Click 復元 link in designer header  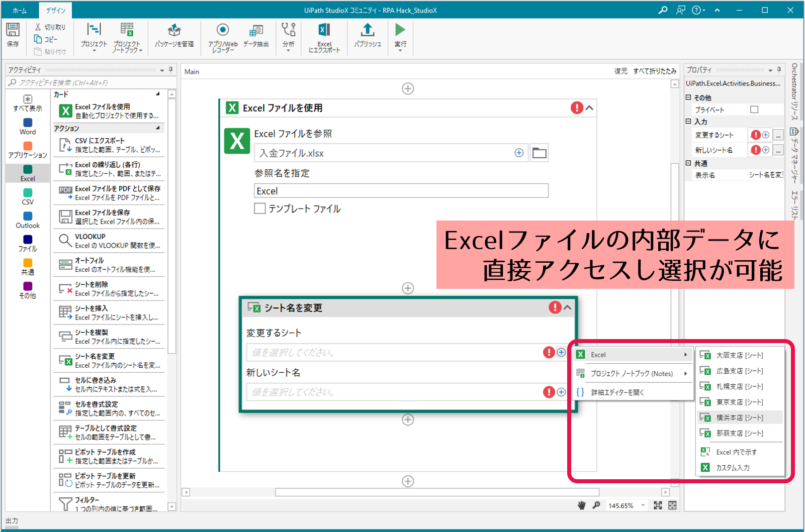click(621, 71)
